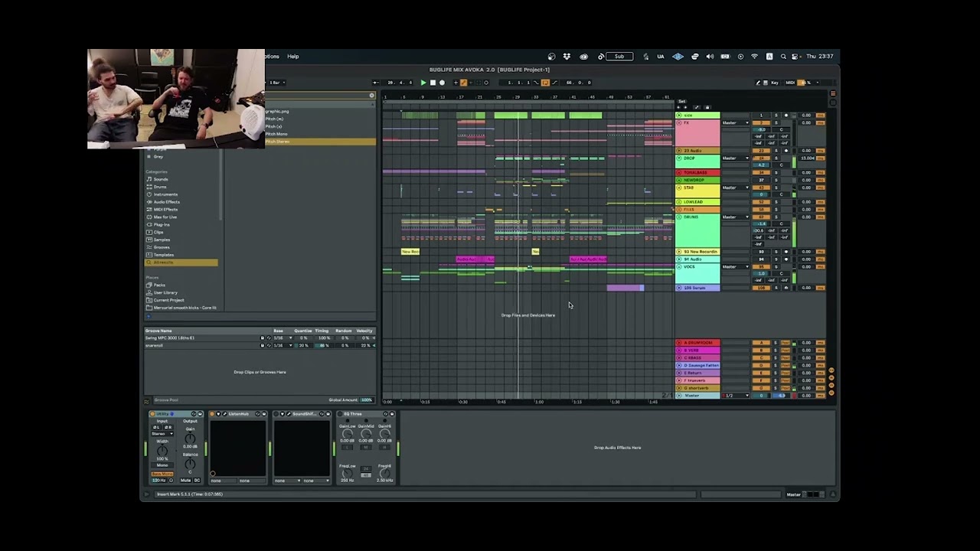Open Current Project under Places

(168, 300)
